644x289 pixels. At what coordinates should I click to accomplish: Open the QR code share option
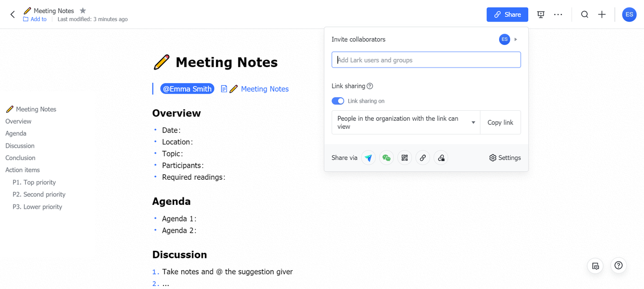pyautogui.click(x=405, y=158)
